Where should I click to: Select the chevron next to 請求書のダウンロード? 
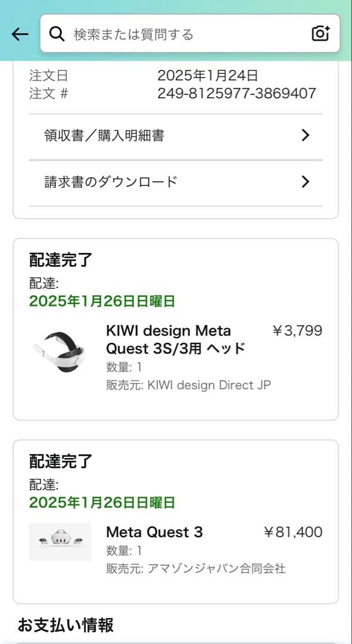click(x=306, y=181)
